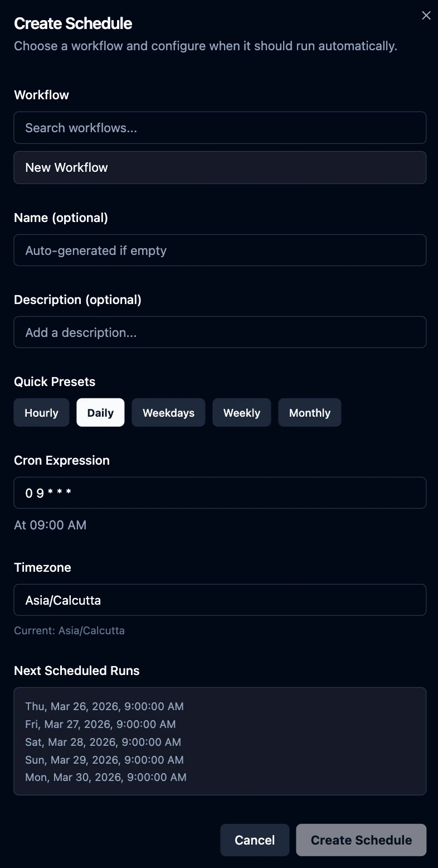Select the Hourly preset
Screen dimensions: 438x868
point(41,412)
